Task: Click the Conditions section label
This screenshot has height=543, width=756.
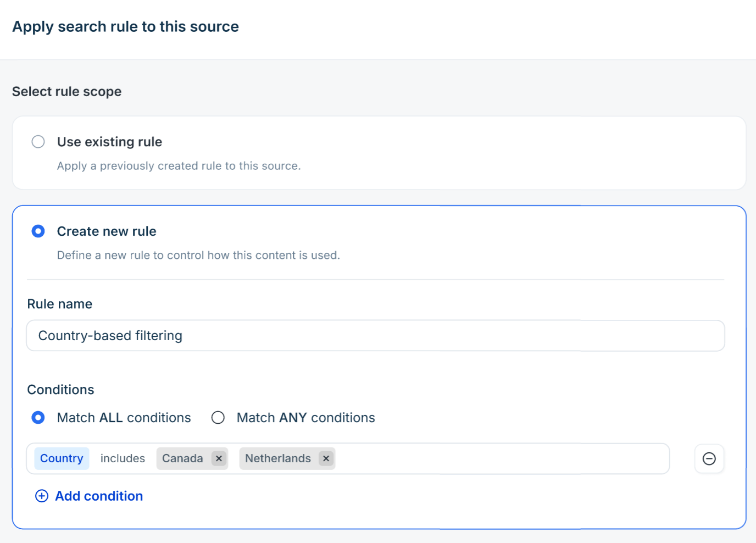Action: point(61,390)
